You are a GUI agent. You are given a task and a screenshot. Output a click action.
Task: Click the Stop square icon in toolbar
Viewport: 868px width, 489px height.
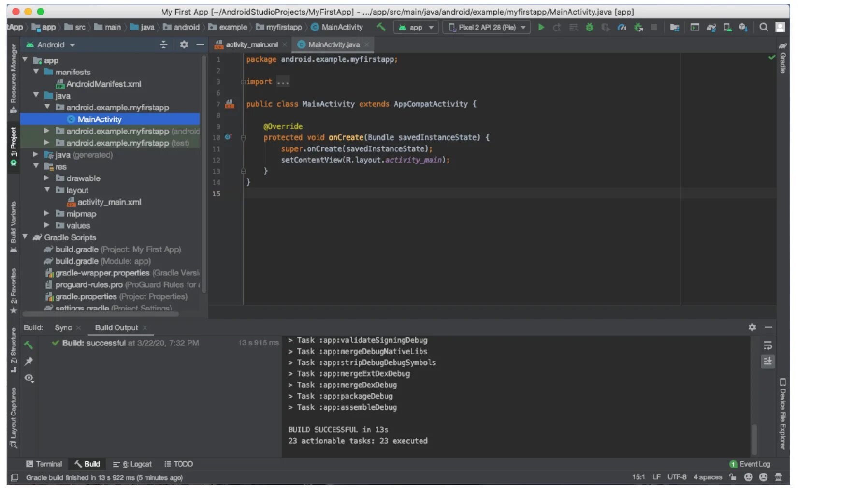coord(654,27)
